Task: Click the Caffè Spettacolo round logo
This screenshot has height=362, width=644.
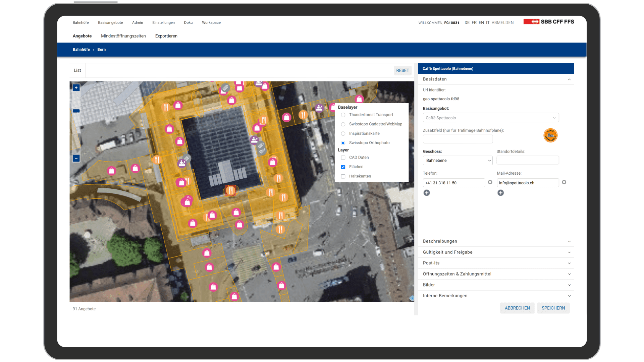Action: pyautogui.click(x=550, y=135)
